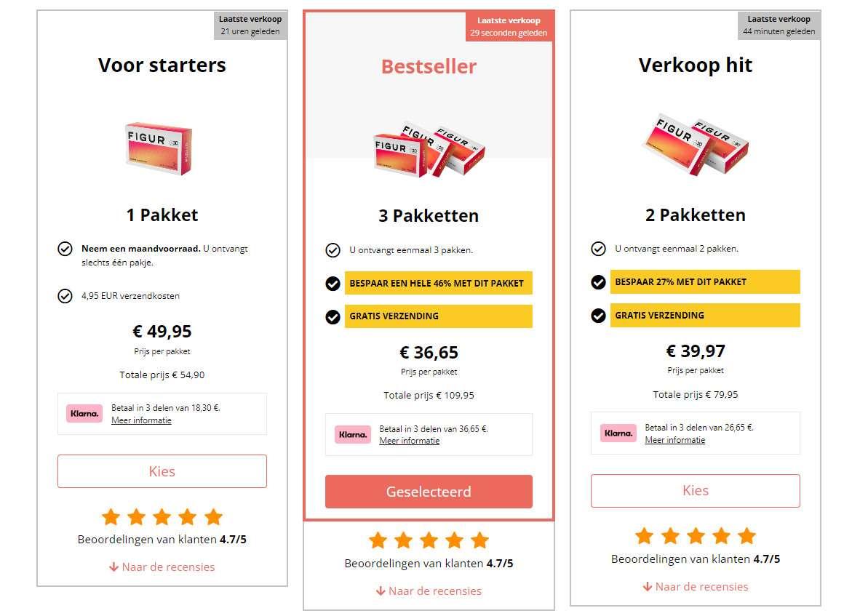Select the 'Bestseller' card header
844x616 pixels.
428,65
